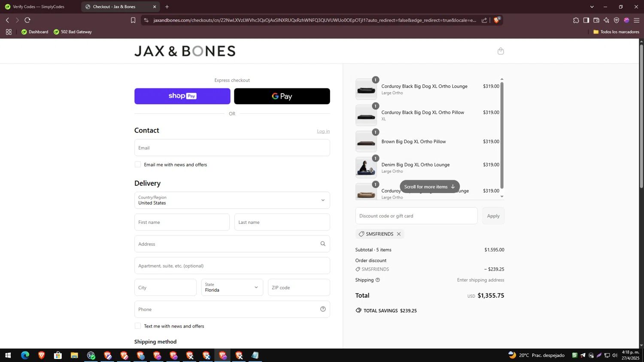Open the browser hamburger menu

[637, 20]
